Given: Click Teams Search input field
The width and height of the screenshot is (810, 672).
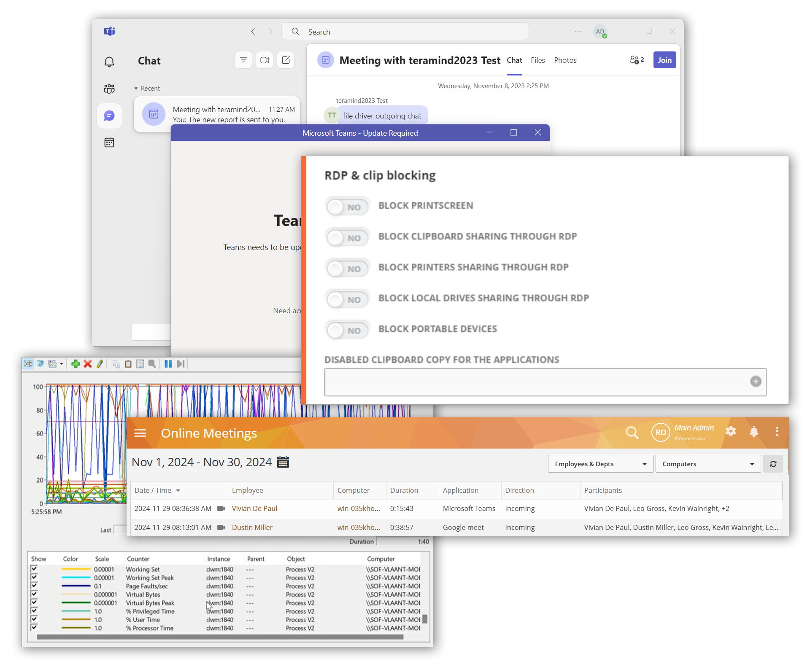Looking at the screenshot, I should tap(405, 32).
